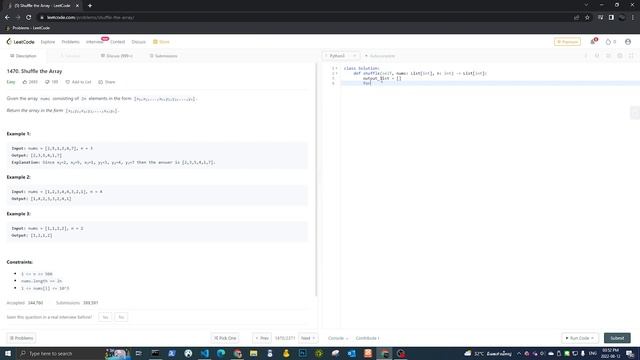Open File Explorer from taskbar
The height and width of the screenshot is (360, 640).
[253, 353]
